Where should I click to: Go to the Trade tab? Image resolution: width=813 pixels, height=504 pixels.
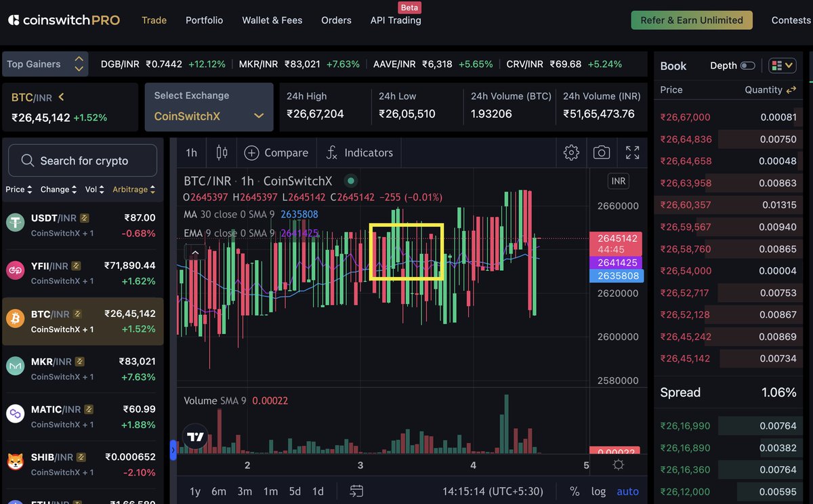pos(154,20)
